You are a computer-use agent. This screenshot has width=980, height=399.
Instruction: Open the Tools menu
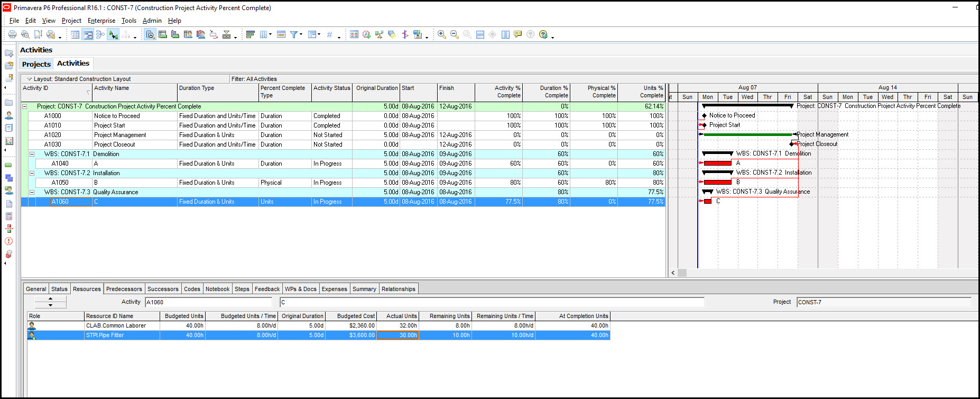click(x=129, y=21)
